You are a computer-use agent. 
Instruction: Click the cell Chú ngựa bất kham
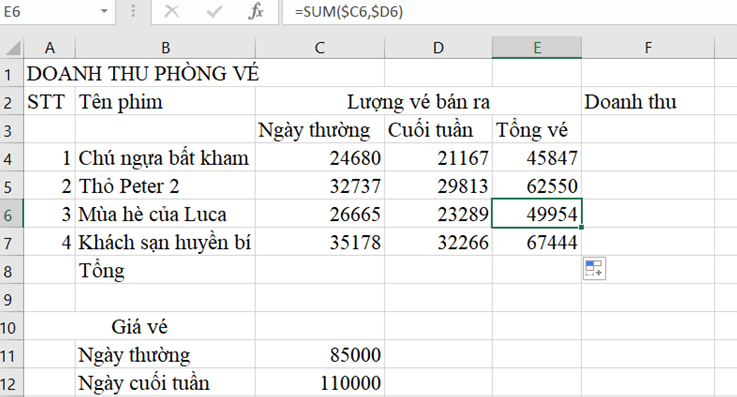165,158
